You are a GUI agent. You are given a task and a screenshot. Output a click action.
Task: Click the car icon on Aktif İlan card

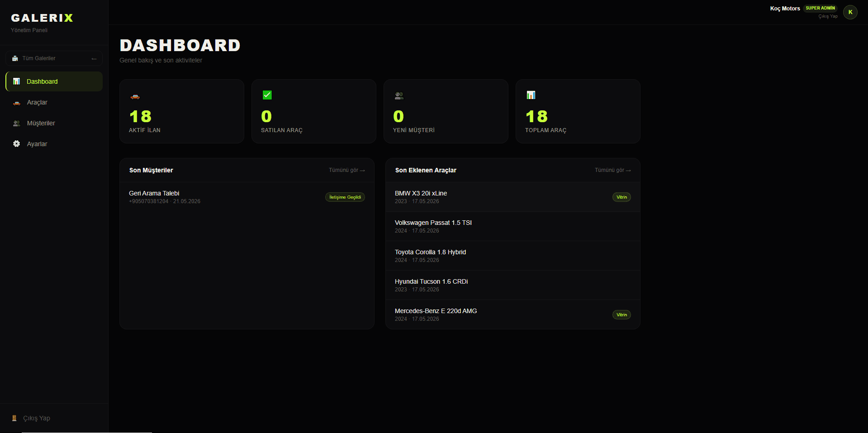pyautogui.click(x=135, y=96)
